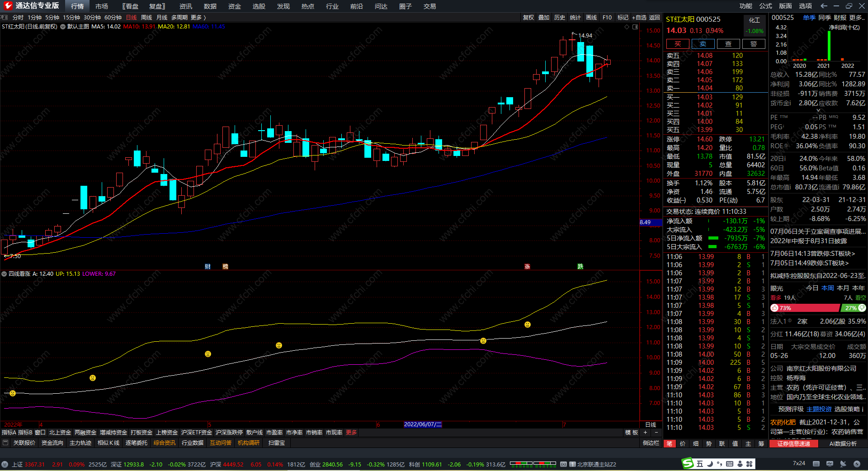Click the Tongdaxin logo icon
868x471 pixels.
click(8, 6)
